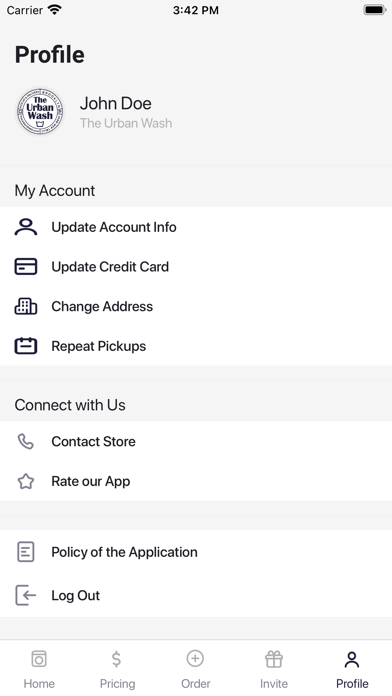Tap the building icon for Change Address
The width and height of the screenshot is (392, 696).
point(26,306)
